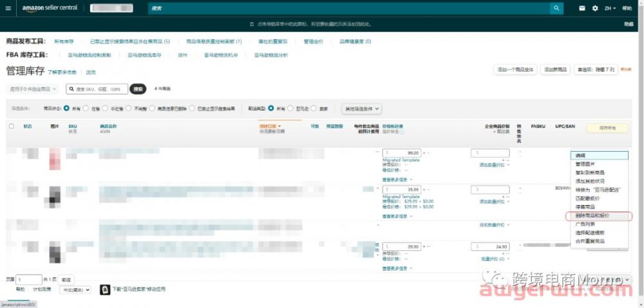Select the 不完整 status radio button

[x=129, y=109]
